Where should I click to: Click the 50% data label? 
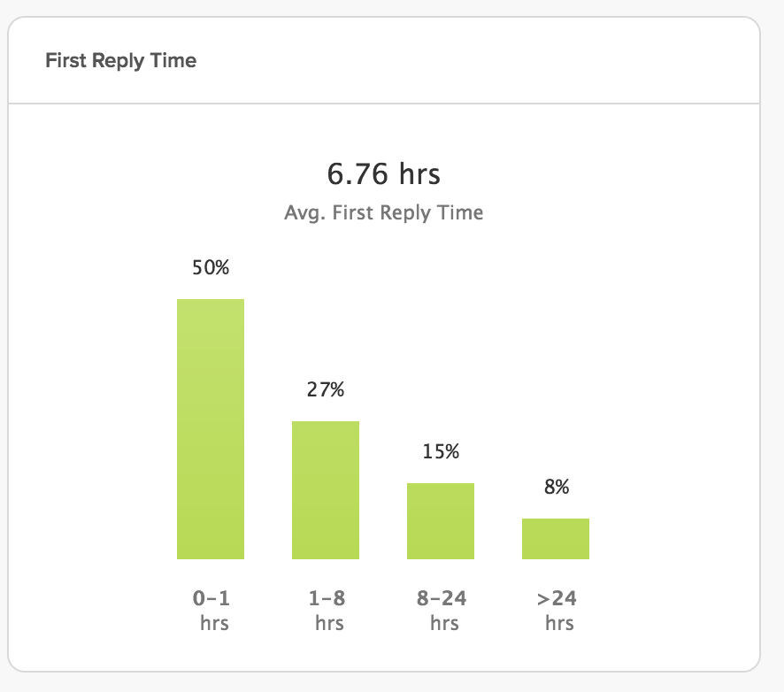point(211,267)
